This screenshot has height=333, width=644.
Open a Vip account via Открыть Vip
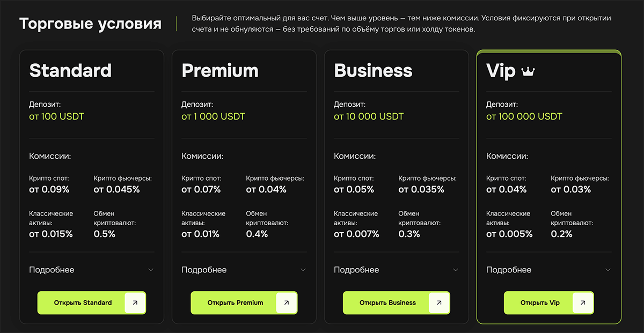tap(549, 303)
